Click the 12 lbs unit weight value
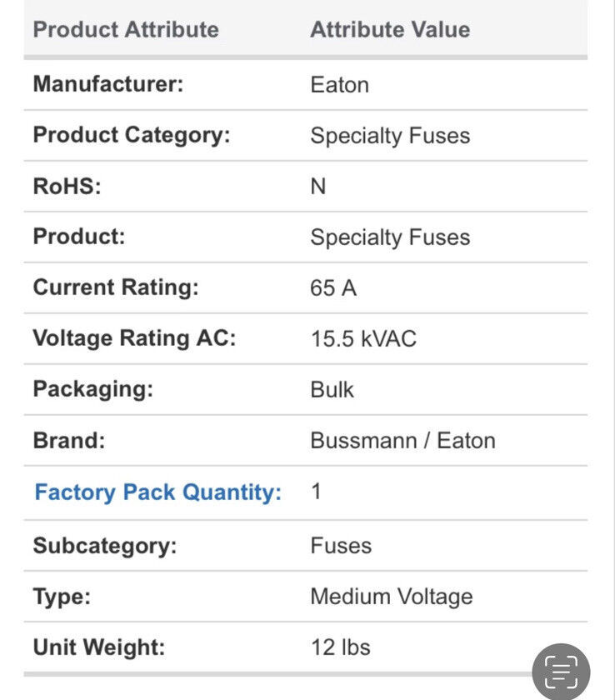 (x=341, y=647)
